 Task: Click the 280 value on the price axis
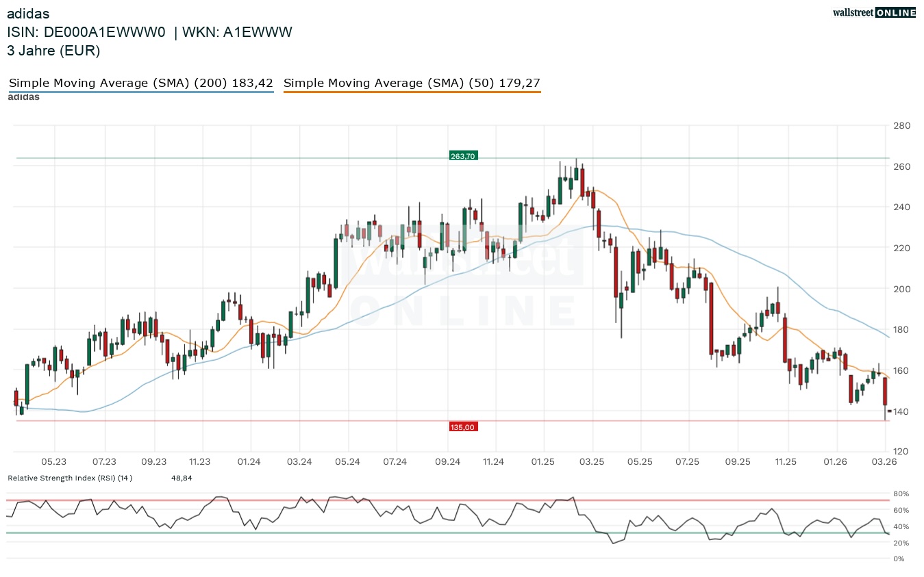pyautogui.click(x=901, y=125)
